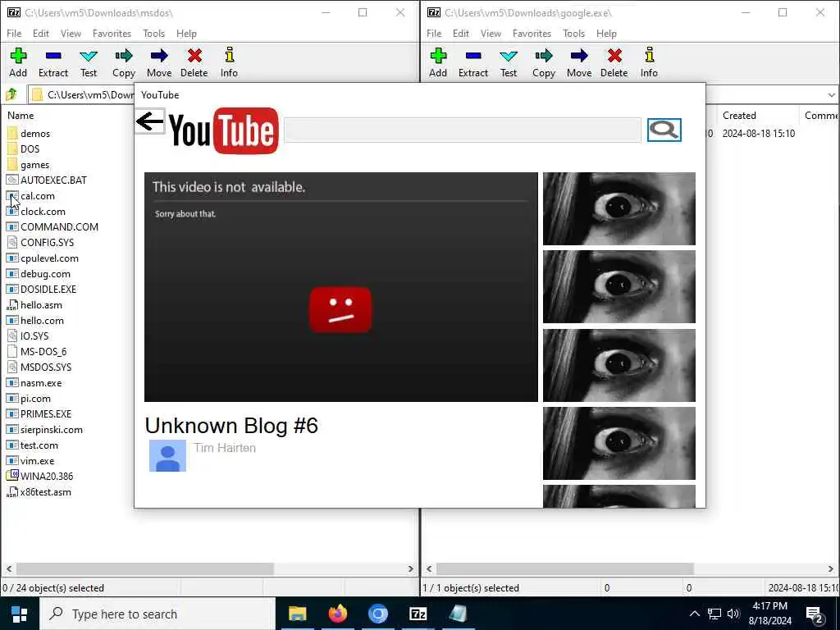Viewport: 840px width, 630px height.
Task: Click Add in msdos 7-Zip window
Action: (x=18, y=62)
